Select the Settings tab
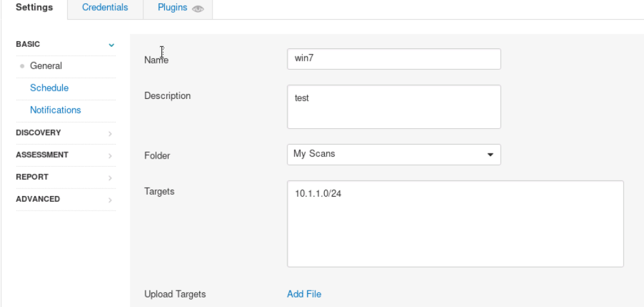 pos(34,8)
